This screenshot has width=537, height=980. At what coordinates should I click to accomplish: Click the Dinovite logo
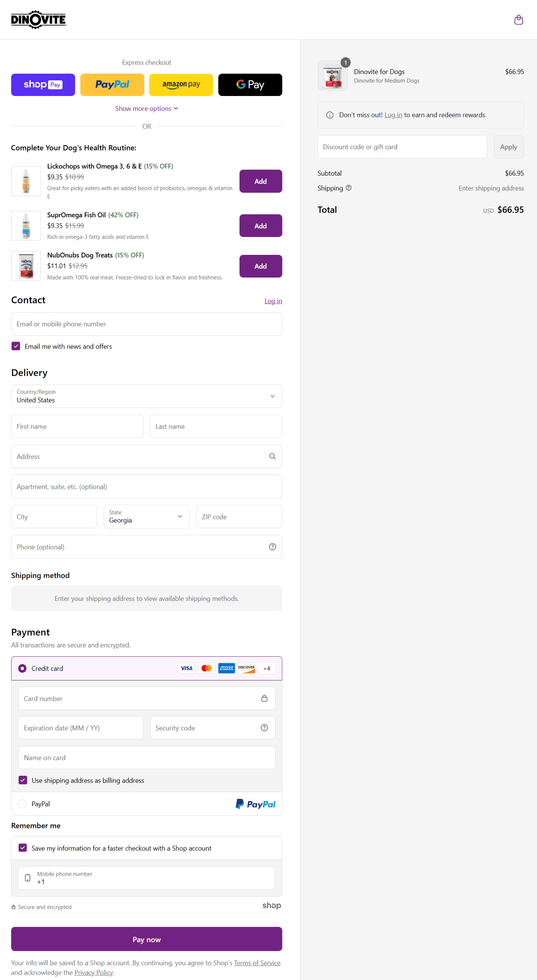click(39, 20)
